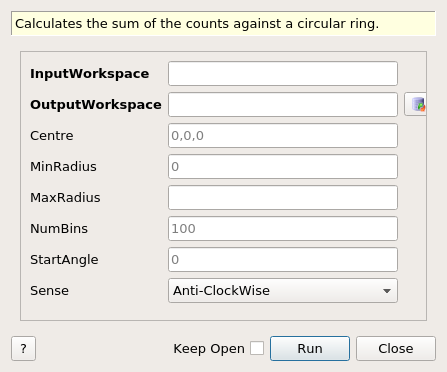Click the MaxRadius input field
447x372 pixels.
(x=283, y=197)
